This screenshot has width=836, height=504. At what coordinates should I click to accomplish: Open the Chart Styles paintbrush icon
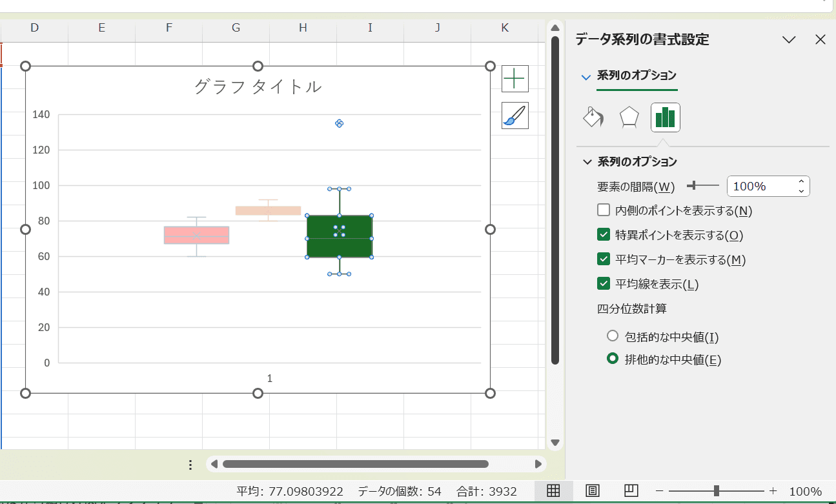tap(515, 116)
